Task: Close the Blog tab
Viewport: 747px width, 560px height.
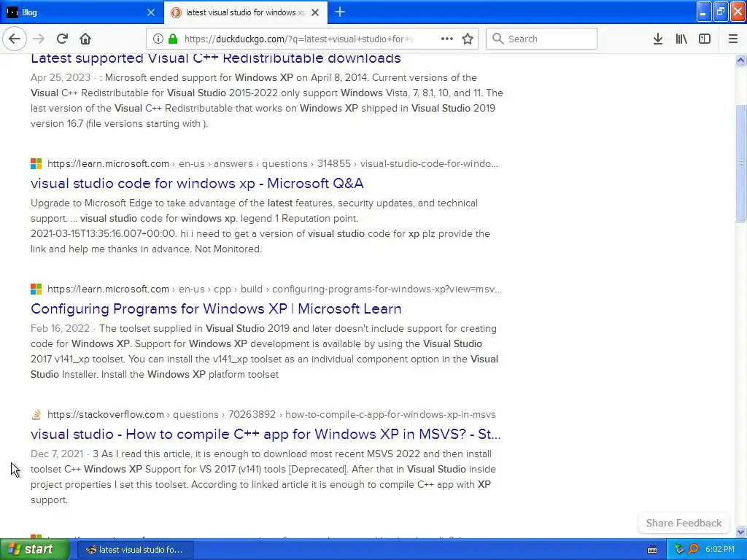Action: click(x=150, y=12)
